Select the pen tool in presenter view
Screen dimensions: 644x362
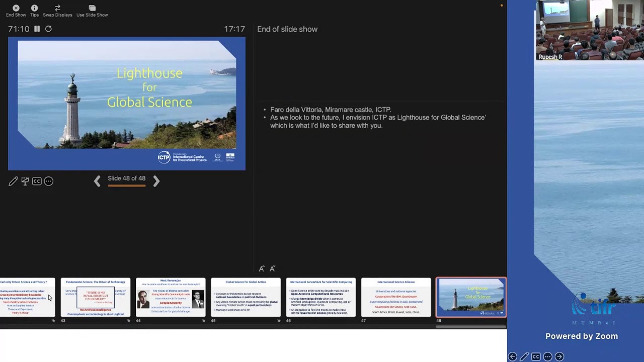(13, 181)
